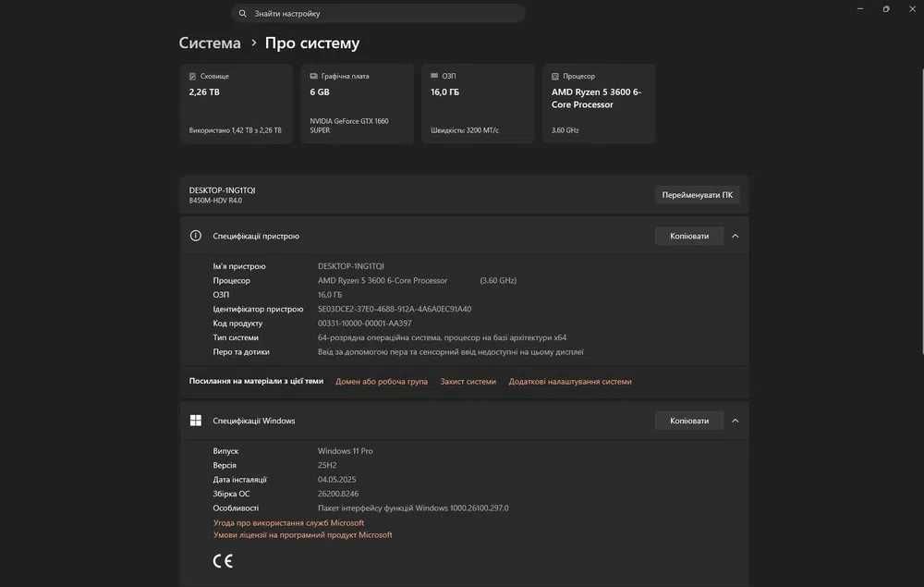Image resolution: width=924 pixels, height=587 pixels.
Task: Click the Про систему page heading
Action: point(312,43)
